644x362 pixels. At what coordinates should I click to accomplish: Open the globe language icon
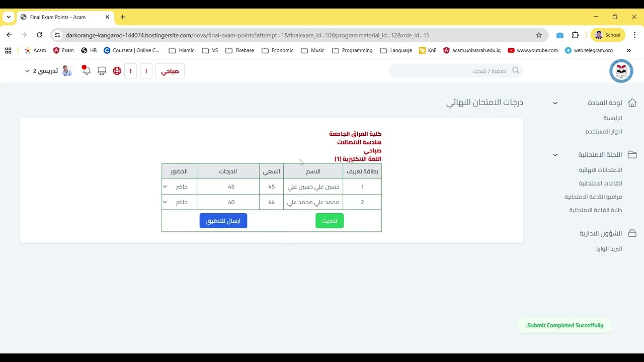pos(117,71)
